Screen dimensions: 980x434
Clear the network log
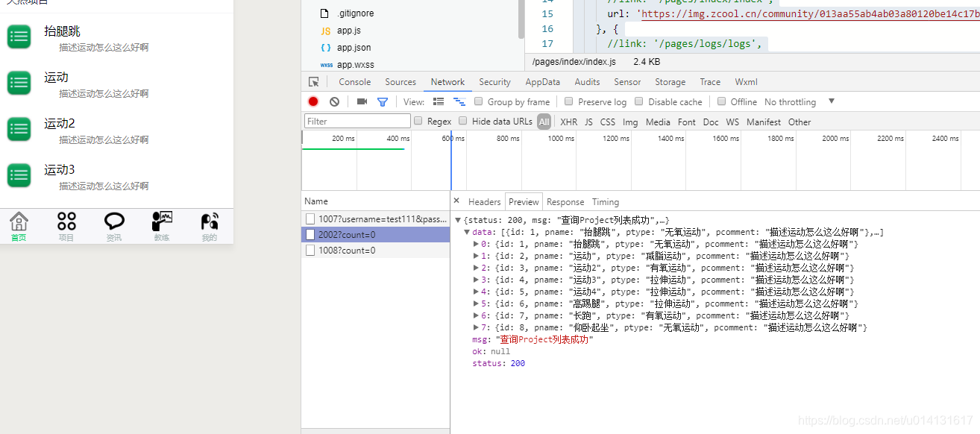pos(334,101)
